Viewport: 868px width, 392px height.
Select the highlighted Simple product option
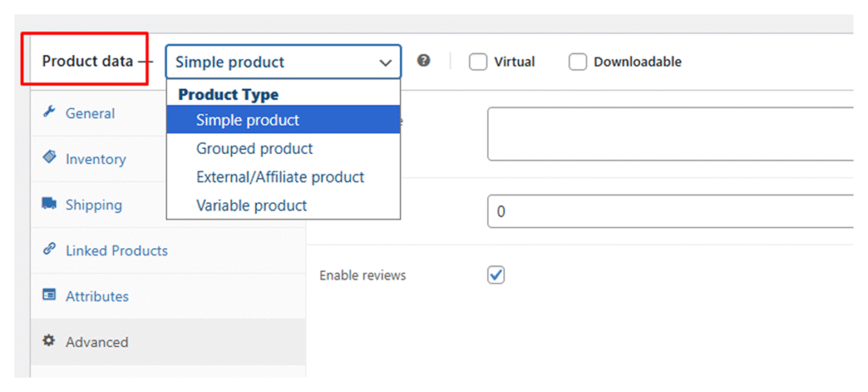coord(248,120)
